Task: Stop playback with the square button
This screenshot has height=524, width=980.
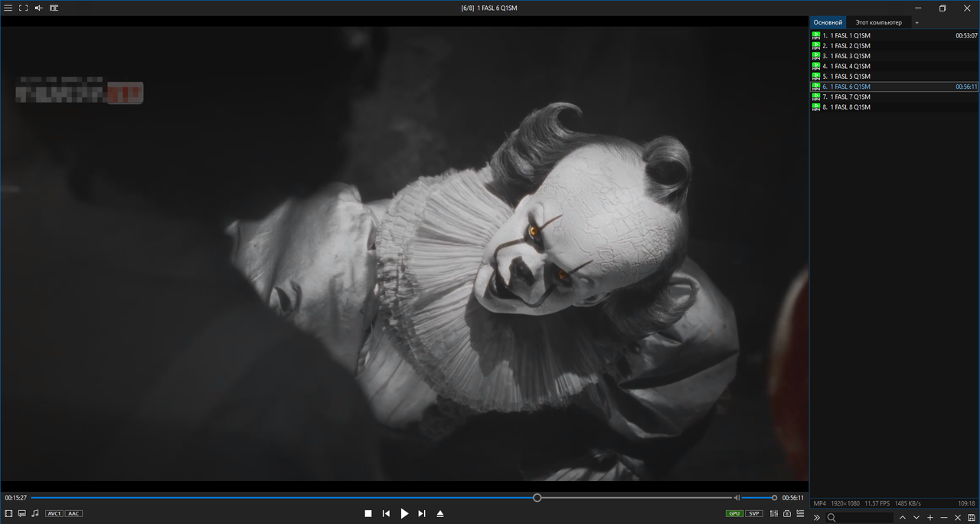Action: click(x=368, y=513)
